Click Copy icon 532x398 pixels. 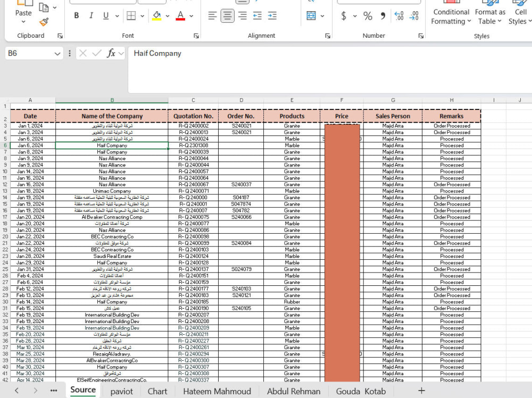(44, 7)
